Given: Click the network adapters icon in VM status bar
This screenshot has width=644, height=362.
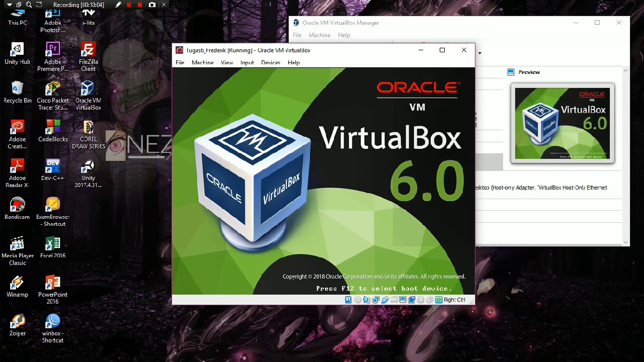Looking at the screenshot, I should point(376,300).
